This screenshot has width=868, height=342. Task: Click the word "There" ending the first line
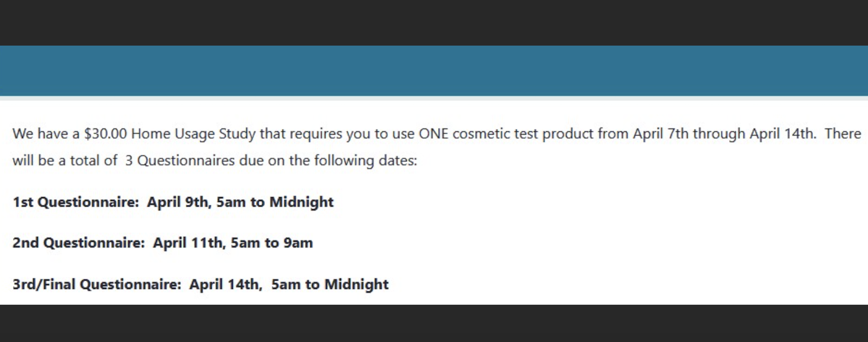tap(843, 134)
